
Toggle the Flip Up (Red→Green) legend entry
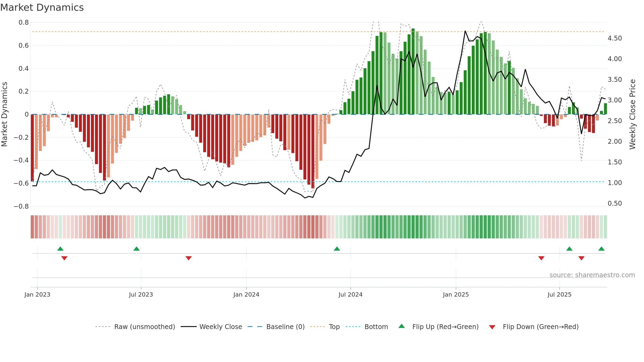438,327
